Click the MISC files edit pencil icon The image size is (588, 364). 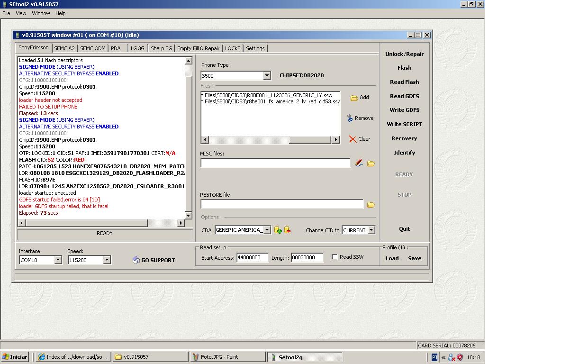359,163
